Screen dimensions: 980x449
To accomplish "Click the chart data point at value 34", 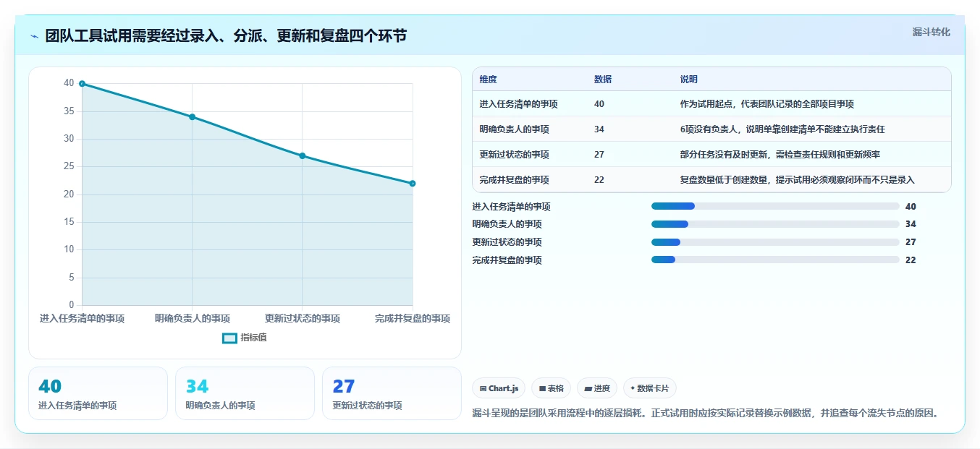I will (192, 117).
